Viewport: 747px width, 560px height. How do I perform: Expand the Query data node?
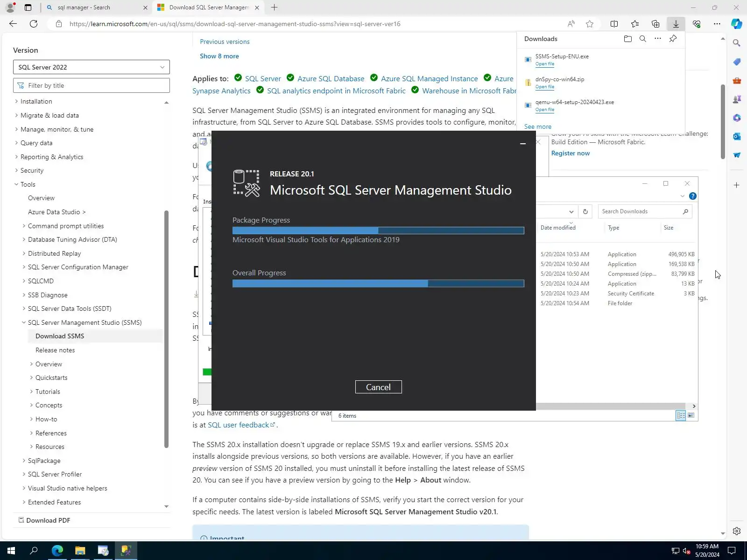(17, 143)
